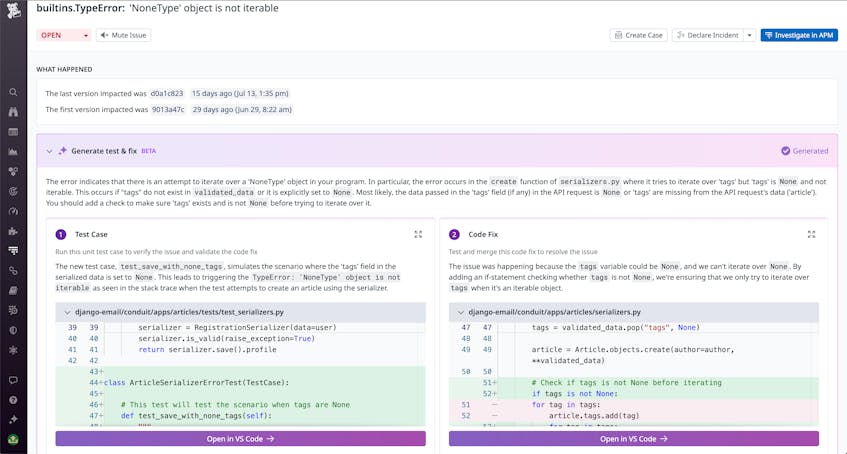The width and height of the screenshot is (847, 454).
Task: Select the highlighted APM icon in sidebar
Action: click(x=14, y=251)
